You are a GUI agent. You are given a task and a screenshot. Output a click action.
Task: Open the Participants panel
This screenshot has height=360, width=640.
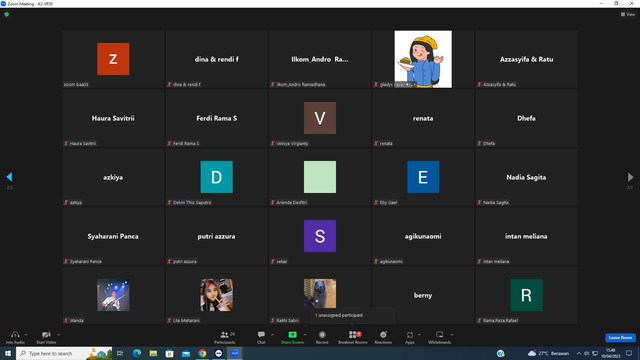pos(224,337)
